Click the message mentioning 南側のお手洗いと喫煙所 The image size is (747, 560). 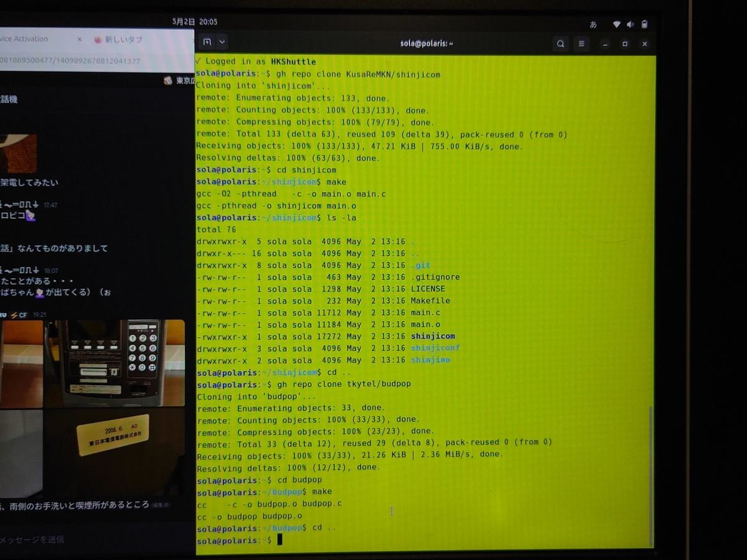75,505
